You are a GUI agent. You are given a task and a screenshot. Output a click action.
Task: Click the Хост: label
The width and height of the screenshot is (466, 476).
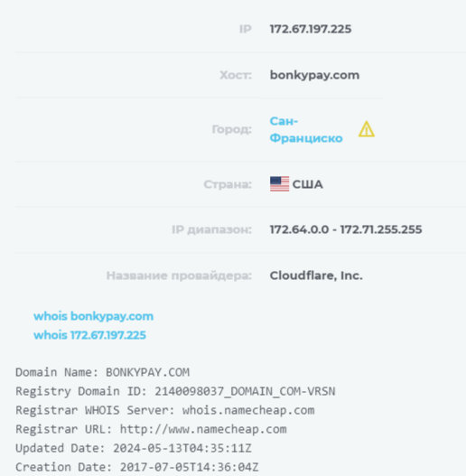pyautogui.click(x=236, y=75)
